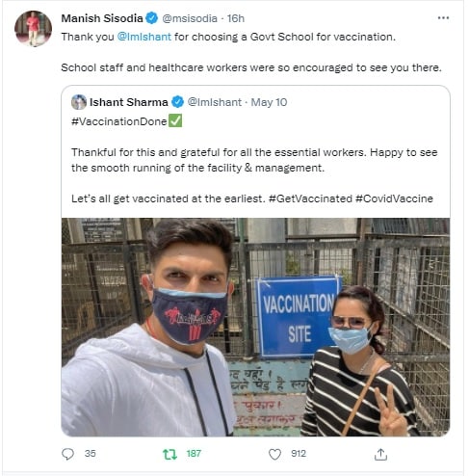This screenshot has height=476, width=469.
Task: Open the three-dot more options menu
Action: pyautogui.click(x=443, y=18)
